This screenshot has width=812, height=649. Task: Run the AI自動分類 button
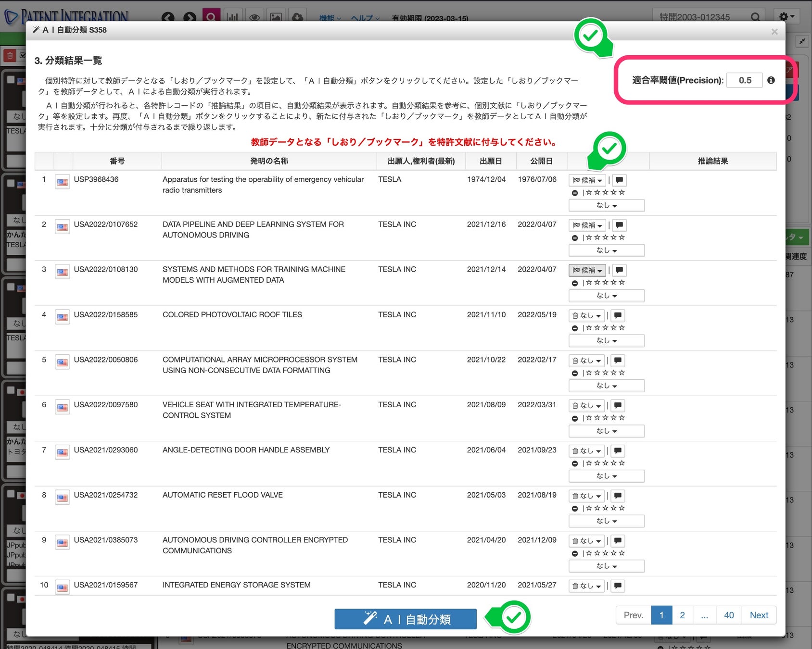coord(406,619)
